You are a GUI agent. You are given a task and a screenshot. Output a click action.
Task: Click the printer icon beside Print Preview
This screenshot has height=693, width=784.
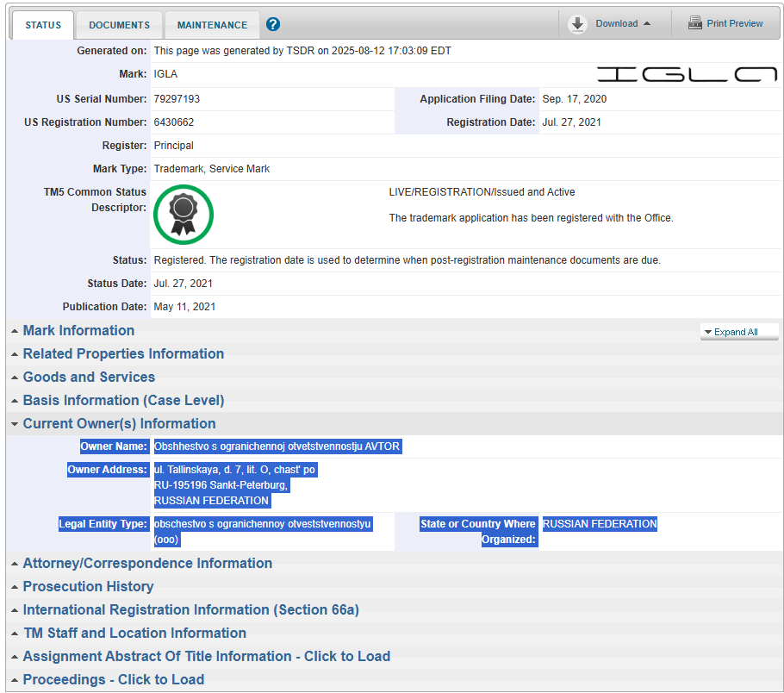(694, 23)
